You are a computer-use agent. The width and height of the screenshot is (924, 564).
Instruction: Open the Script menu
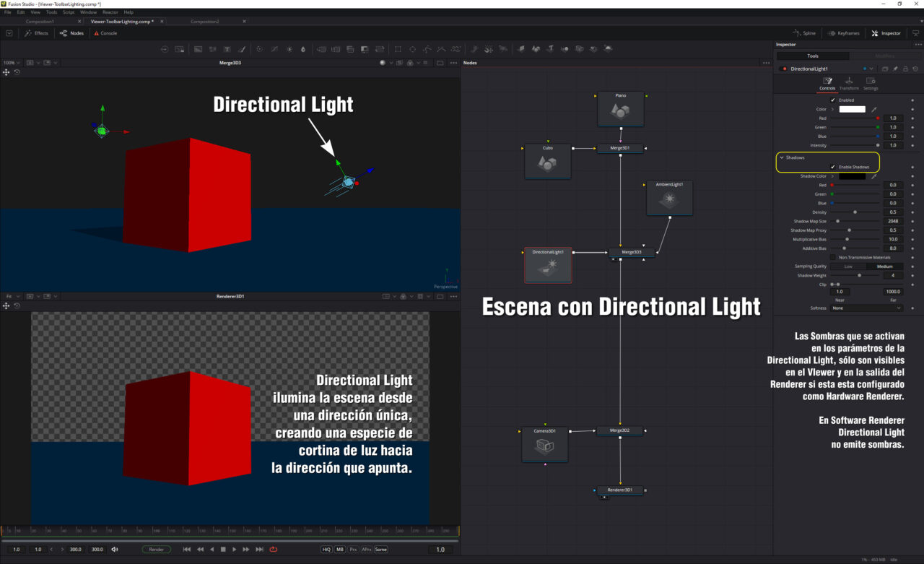(x=68, y=12)
